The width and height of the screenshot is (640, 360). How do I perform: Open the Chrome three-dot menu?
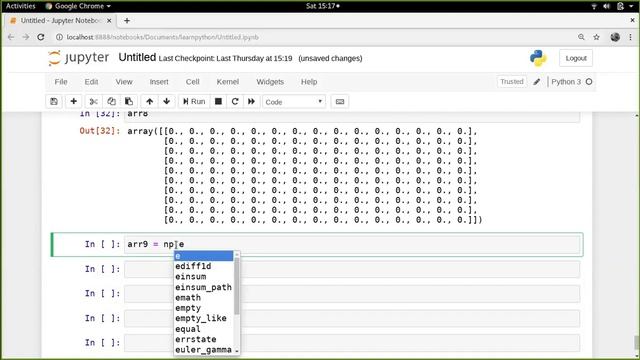click(631, 37)
